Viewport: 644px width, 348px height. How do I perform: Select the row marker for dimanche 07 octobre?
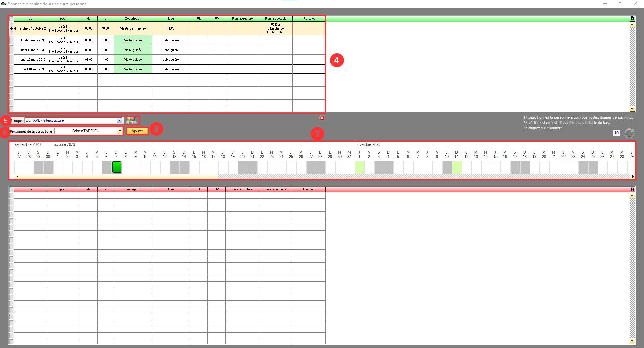pyautogui.click(x=11, y=28)
